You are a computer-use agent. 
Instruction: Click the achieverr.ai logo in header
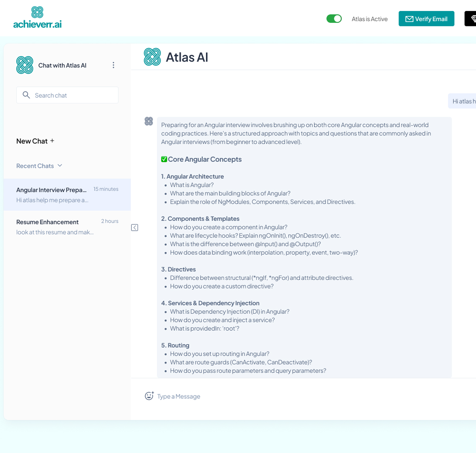[37, 18]
